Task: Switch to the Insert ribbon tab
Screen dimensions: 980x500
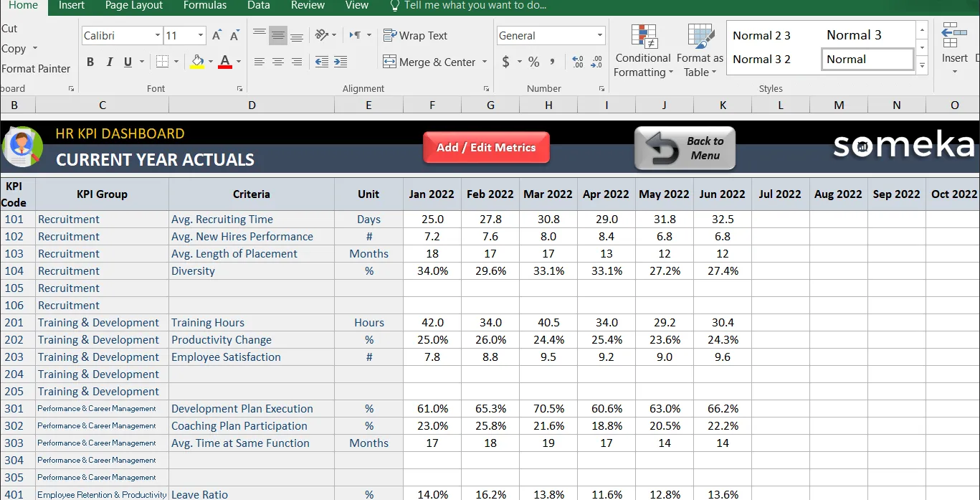Action: tap(72, 6)
